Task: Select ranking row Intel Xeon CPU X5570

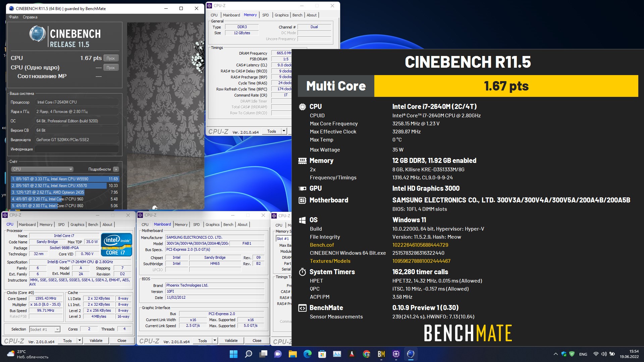Action: coord(64,186)
